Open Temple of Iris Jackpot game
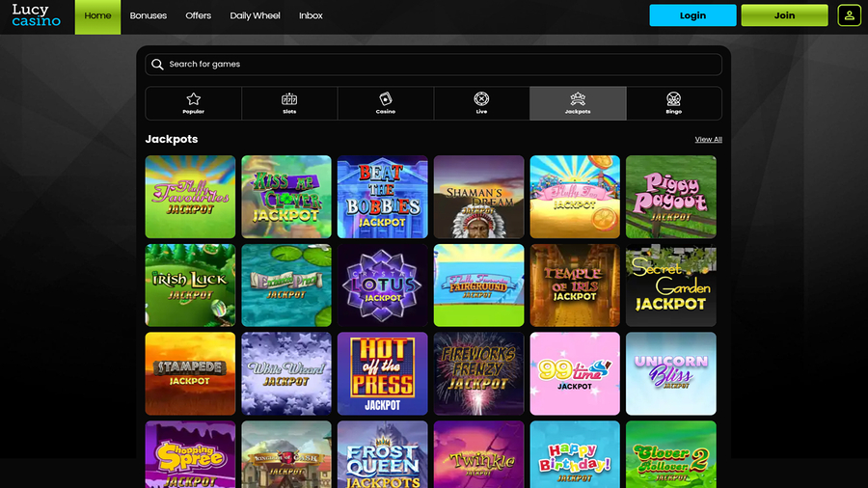The image size is (868, 488). coord(575,285)
